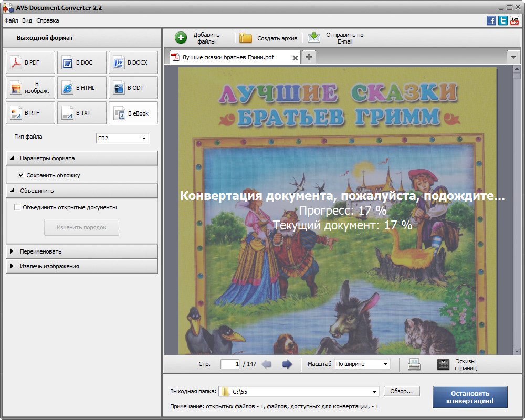The width and height of the screenshot is (525, 420).
Task: Click Остановить конвертацию button
Action: (x=470, y=397)
